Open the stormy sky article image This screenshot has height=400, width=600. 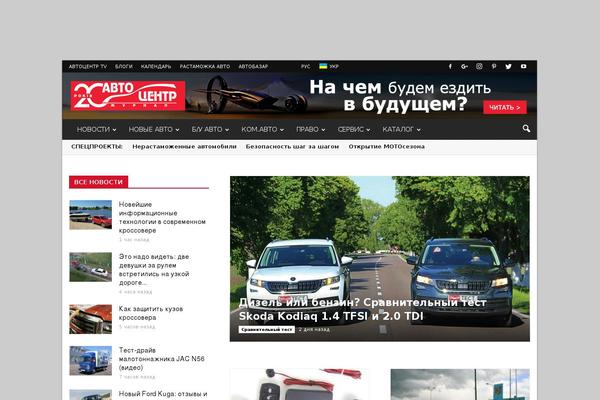coord(460,384)
